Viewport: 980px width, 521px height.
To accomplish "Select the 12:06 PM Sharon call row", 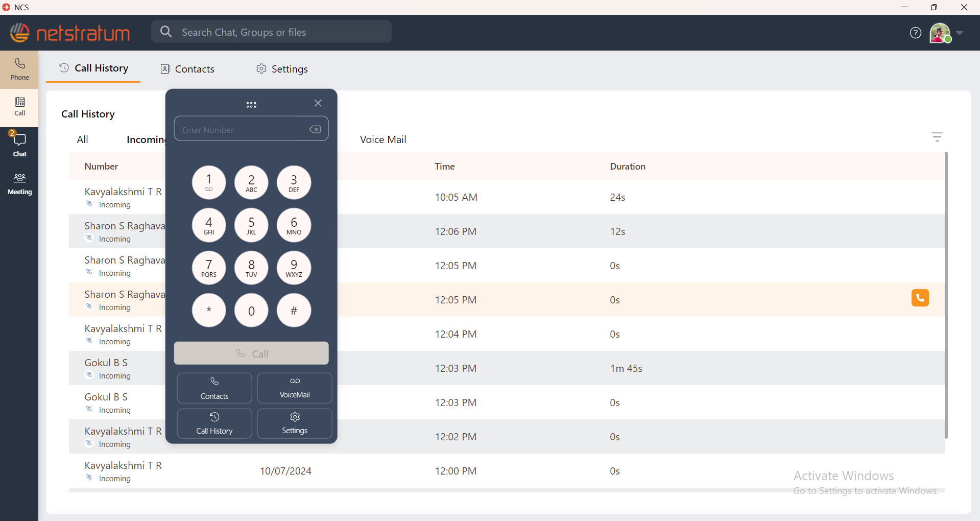I will [507, 231].
